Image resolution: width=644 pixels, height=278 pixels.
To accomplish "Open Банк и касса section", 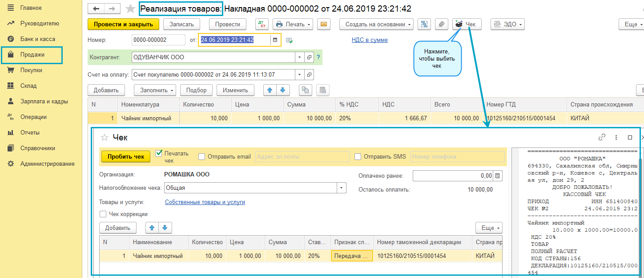I will click(37, 39).
